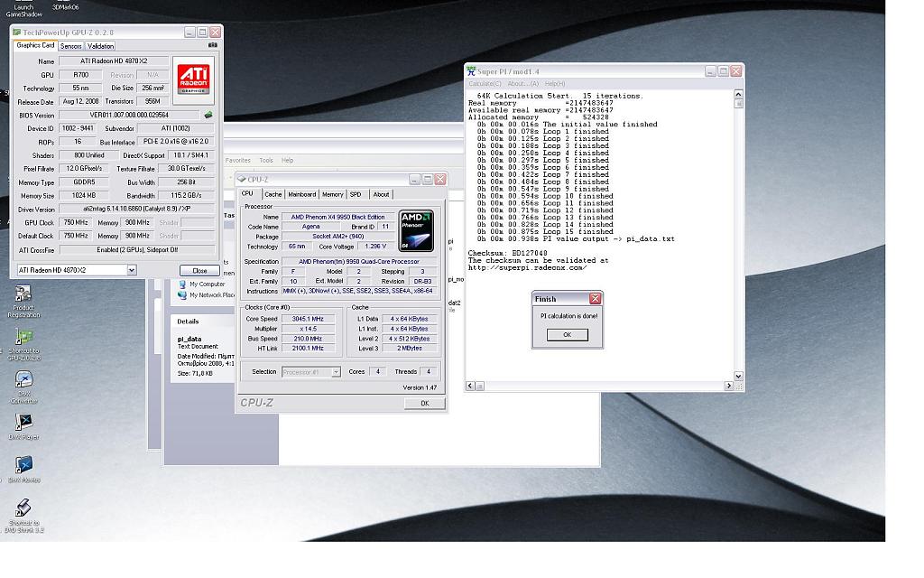Click the ATI Radeon logo in GPU-Z
This screenshot has width=924, height=578.
click(194, 79)
